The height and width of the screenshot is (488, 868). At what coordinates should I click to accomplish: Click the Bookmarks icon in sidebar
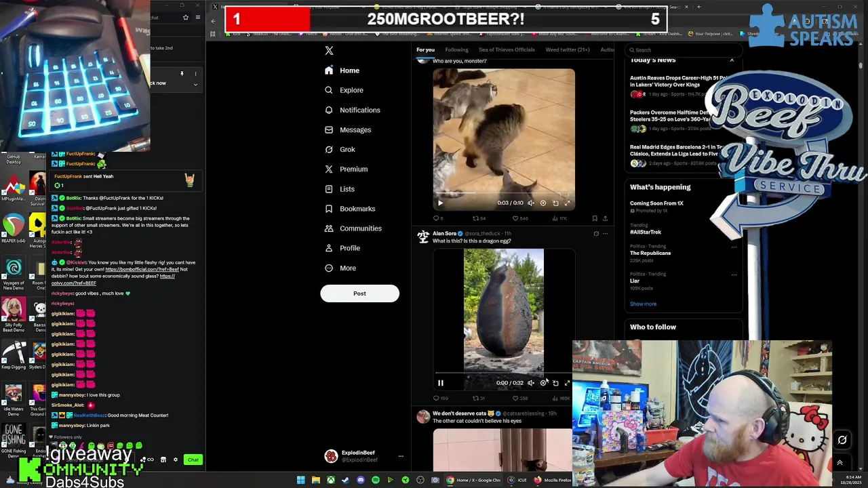329,209
